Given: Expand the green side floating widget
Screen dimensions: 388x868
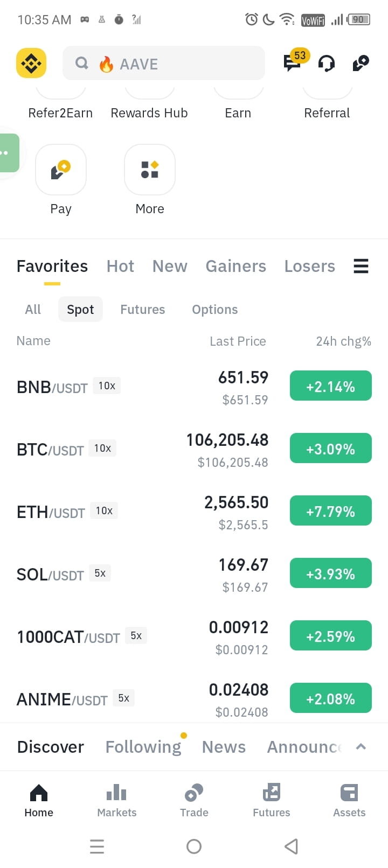Looking at the screenshot, I should click(8, 153).
